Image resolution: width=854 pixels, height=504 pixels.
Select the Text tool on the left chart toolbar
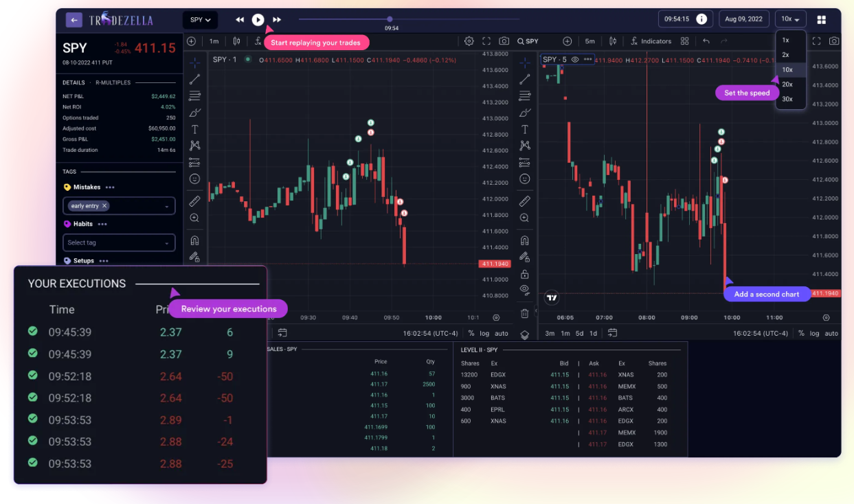point(194,128)
